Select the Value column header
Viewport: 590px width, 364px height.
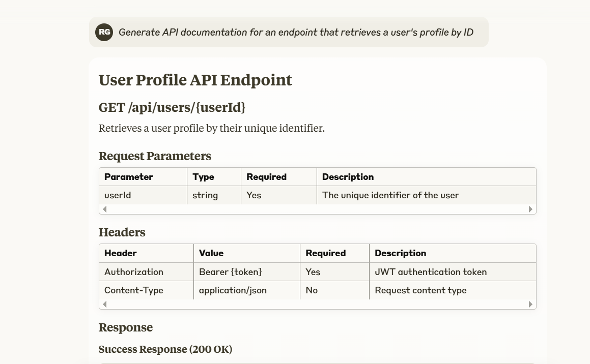pos(211,253)
